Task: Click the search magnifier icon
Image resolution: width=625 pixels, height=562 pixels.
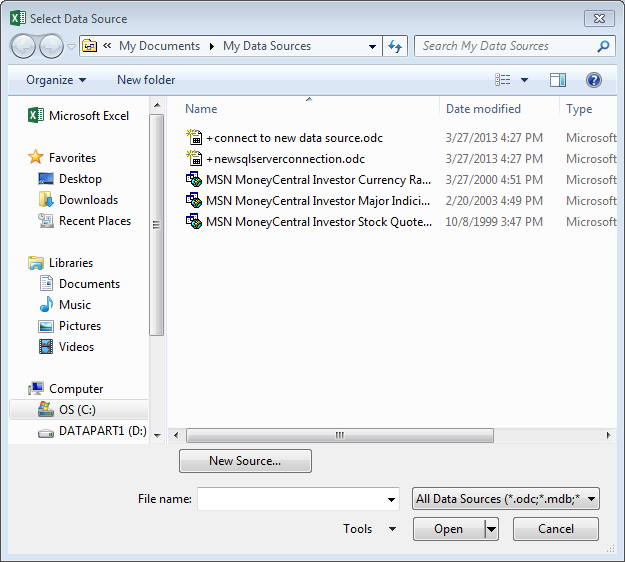Action: tap(603, 46)
